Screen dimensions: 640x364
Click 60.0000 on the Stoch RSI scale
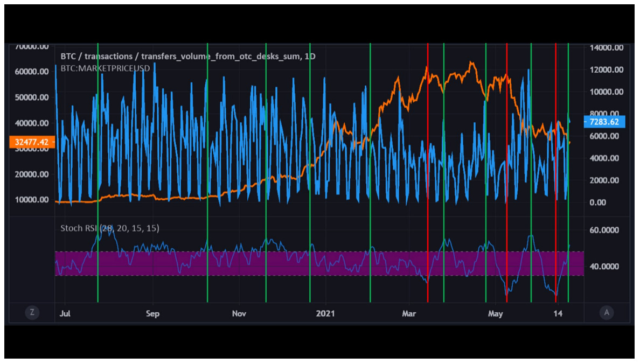tap(604, 230)
